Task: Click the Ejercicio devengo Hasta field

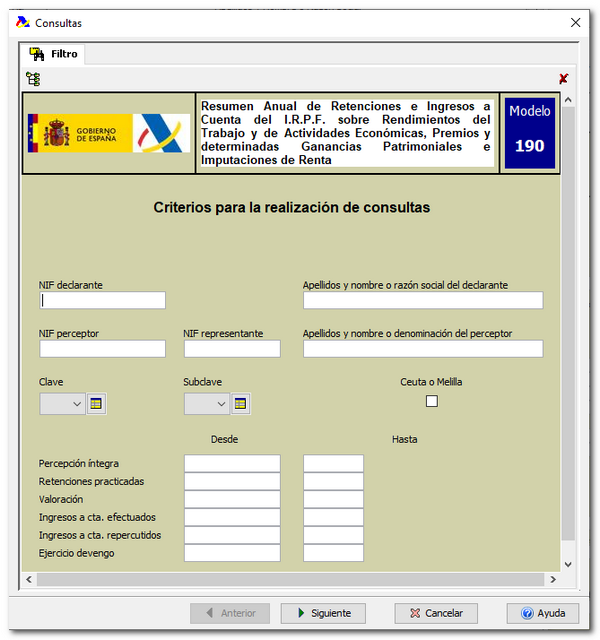Action: click(333, 553)
